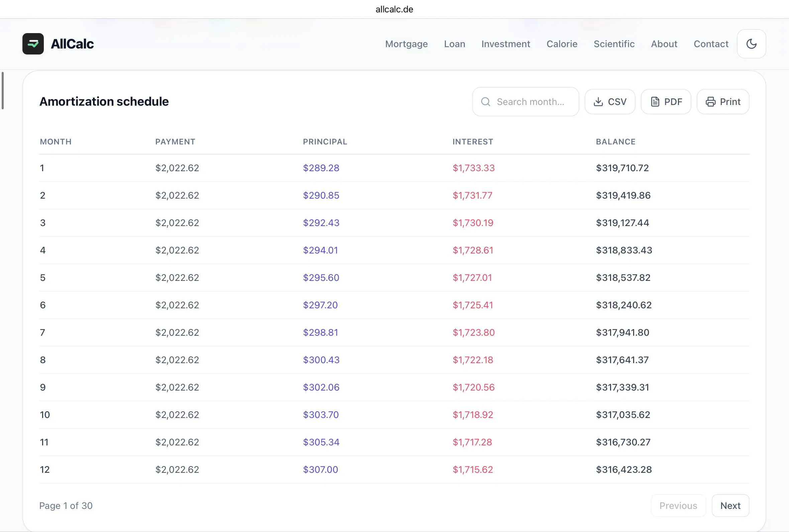Click principal $292.43 in month 3
Image resolution: width=789 pixels, height=532 pixels.
[321, 223]
